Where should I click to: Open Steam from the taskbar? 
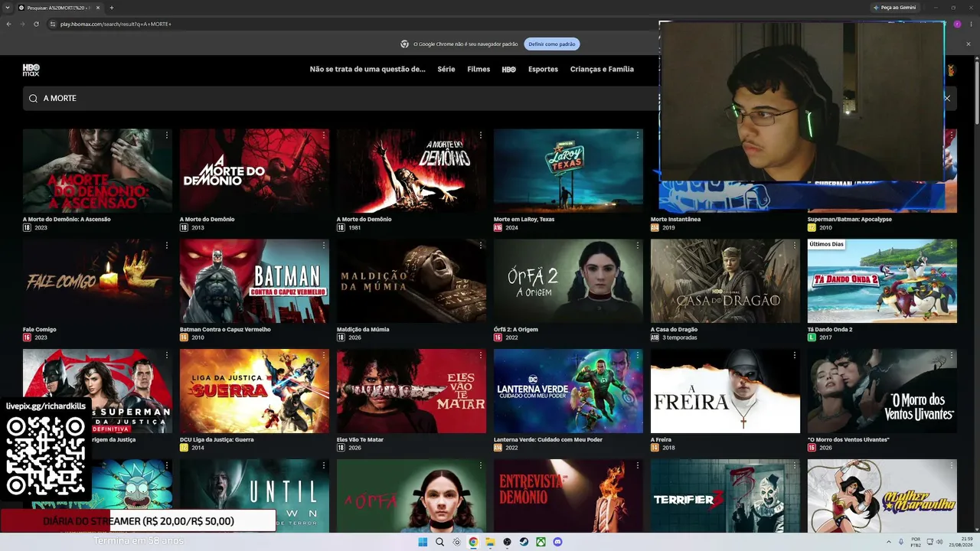pyautogui.click(x=524, y=542)
